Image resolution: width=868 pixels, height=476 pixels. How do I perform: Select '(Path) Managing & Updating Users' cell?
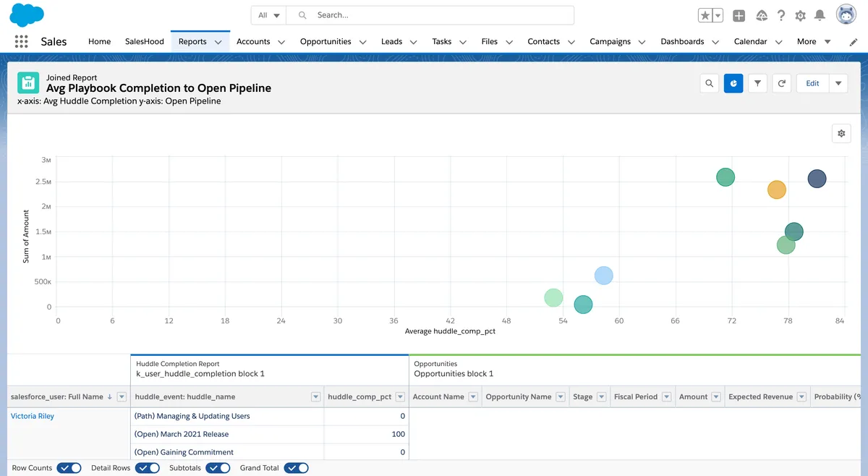[227, 416]
